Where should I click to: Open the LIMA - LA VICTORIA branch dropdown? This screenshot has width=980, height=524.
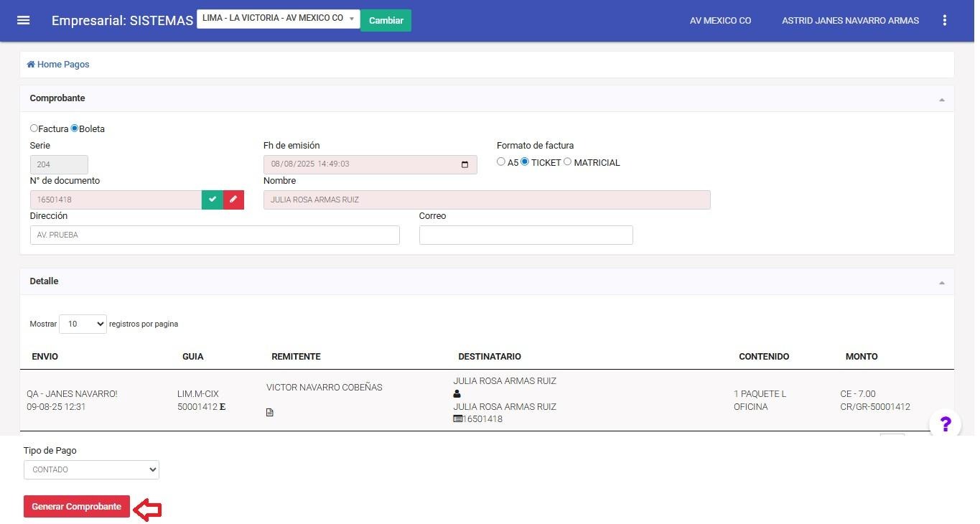[278, 19]
